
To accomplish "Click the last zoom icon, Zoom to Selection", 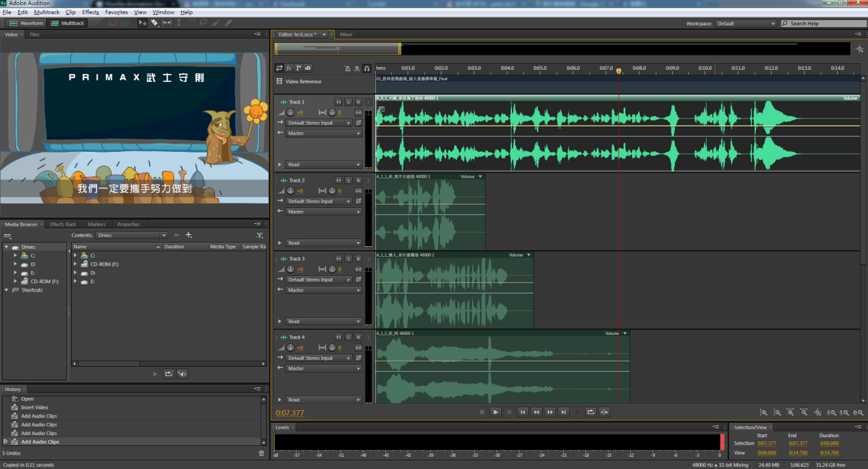I will pyautogui.click(x=859, y=412).
